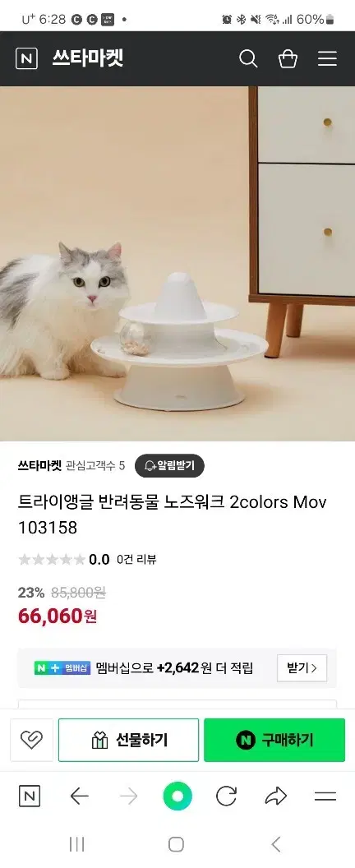355x868 pixels.
Task: Open the hamburger menu in the header
Action: pos(327,58)
